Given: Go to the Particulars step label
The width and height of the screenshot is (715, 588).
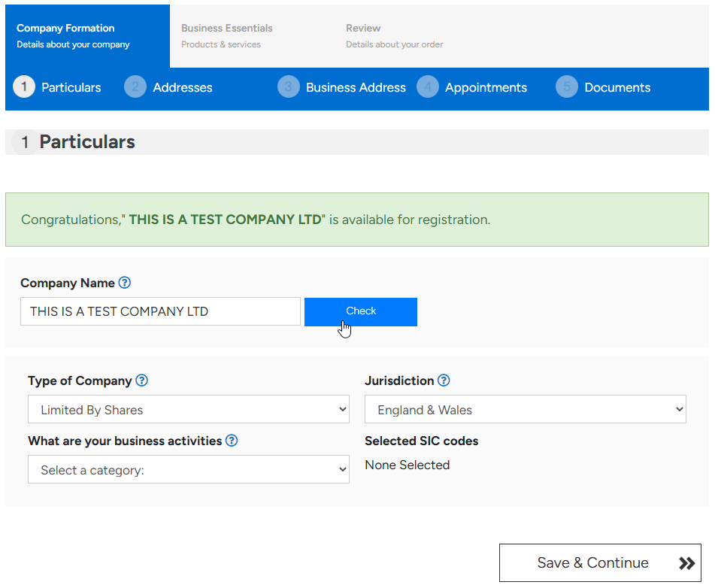Looking at the screenshot, I should [x=71, y=87].
